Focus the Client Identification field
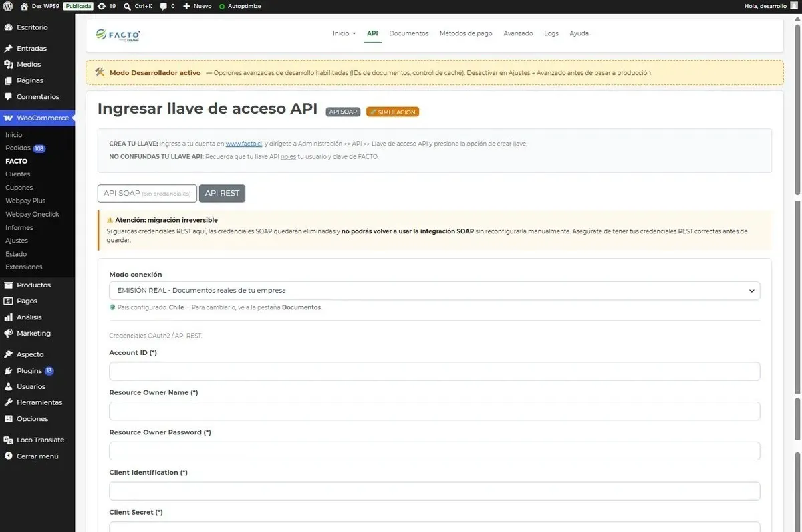802x532 pixels. (434, 491)
